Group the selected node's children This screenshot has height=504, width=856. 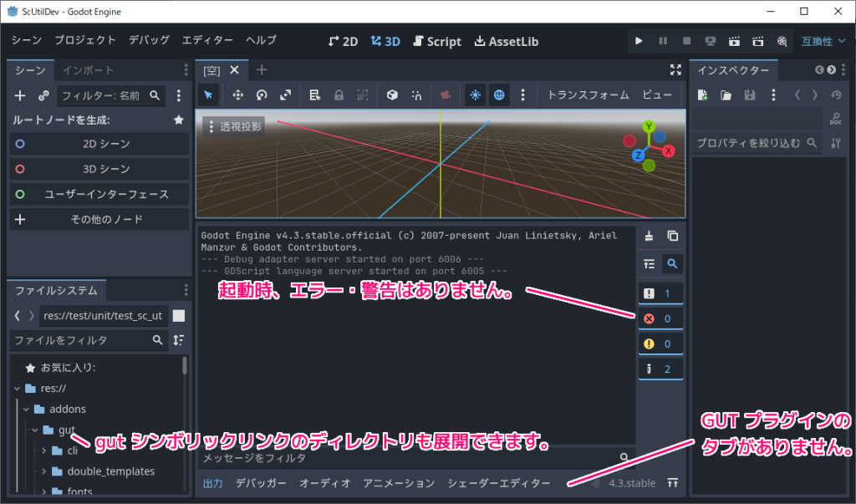pyautogui.click(x=363, y=95)
